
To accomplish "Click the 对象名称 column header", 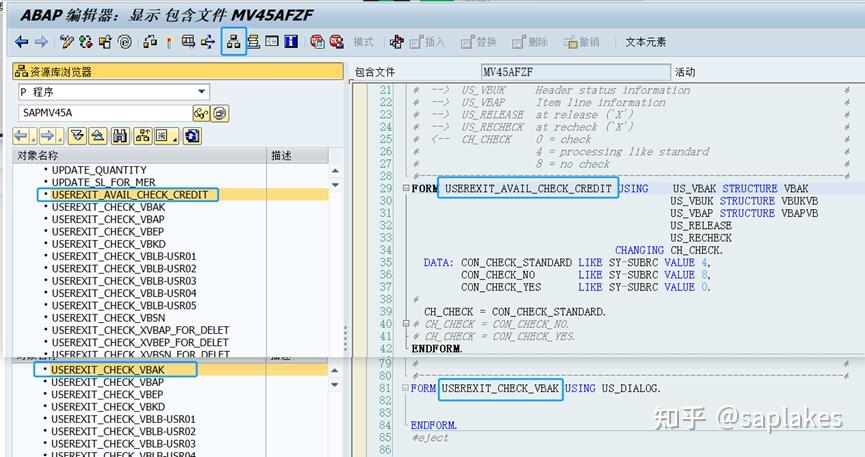I will (x=140, y=156).
